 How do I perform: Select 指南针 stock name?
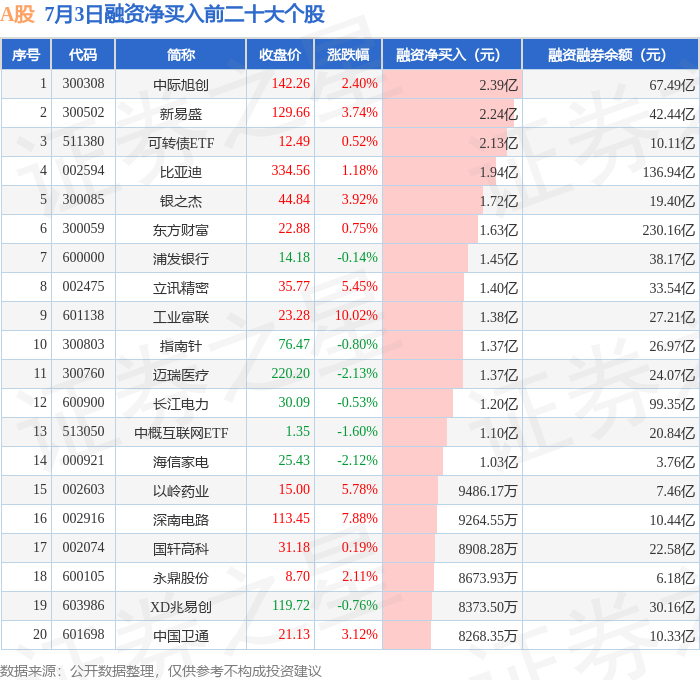point(181,346)
